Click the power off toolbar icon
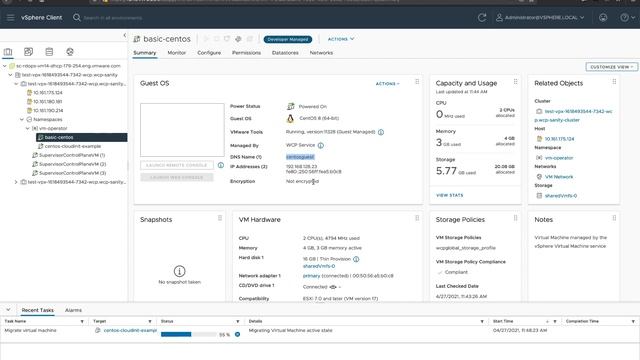This screenshot has height=360, width=640. tap(217, 39)
